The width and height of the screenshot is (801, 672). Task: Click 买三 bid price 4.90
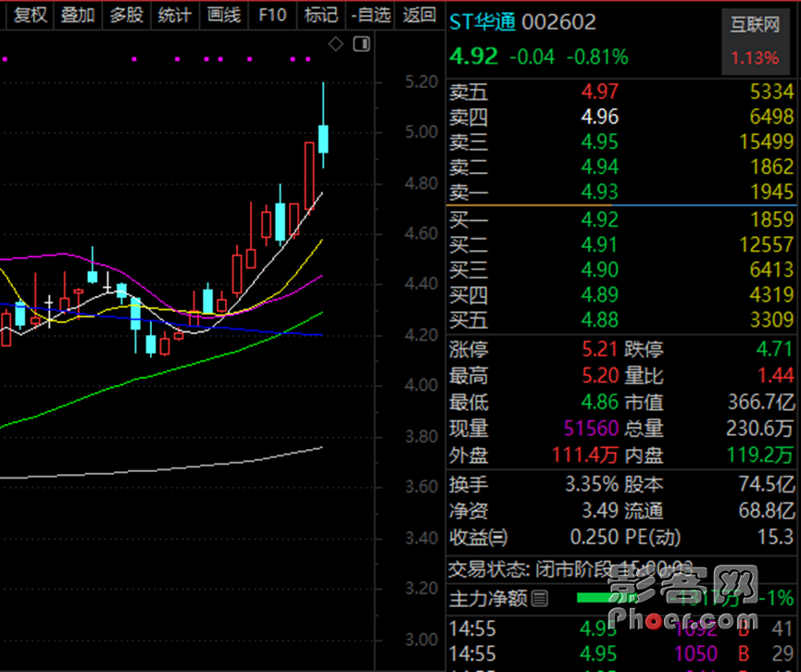pyautogui.click(x=600, y=269)
